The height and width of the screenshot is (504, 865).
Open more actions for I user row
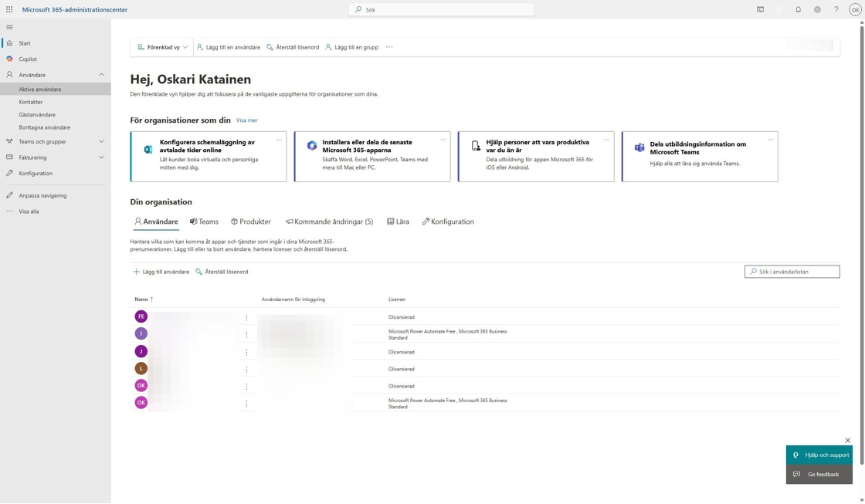coord(246,335)
